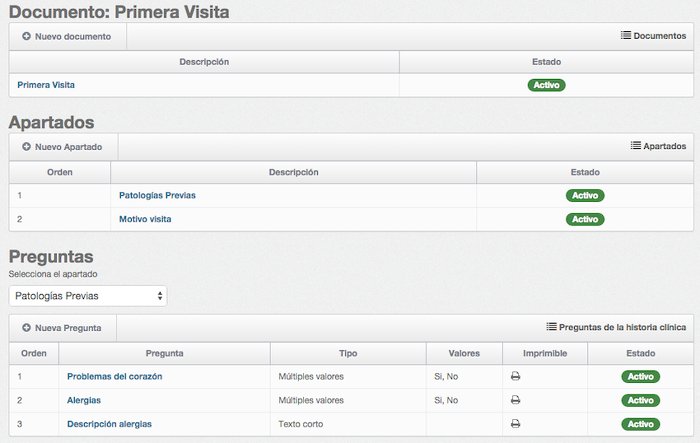Open the Primera Visita document link
700x443 pixels.
(x=46, y=85)
